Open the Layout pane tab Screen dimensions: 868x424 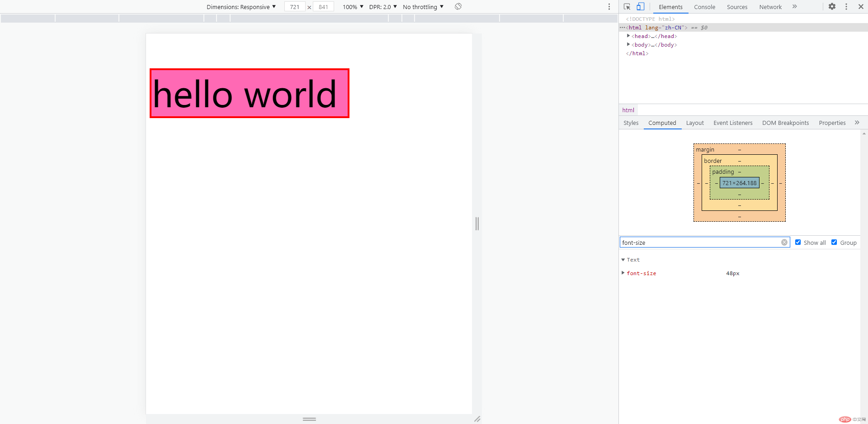pyautogui.click(x=695, y=123)
